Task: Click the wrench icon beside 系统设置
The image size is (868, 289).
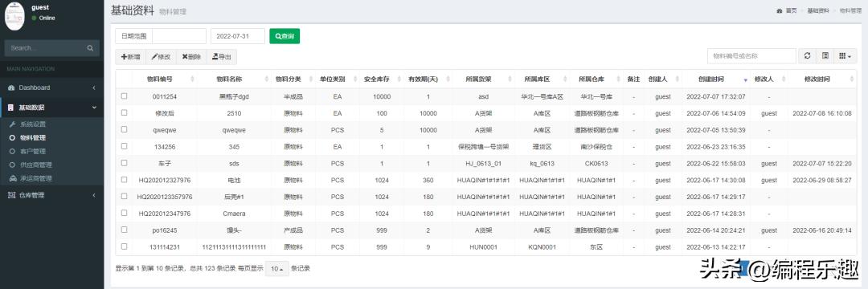Action: coord(13,124)
